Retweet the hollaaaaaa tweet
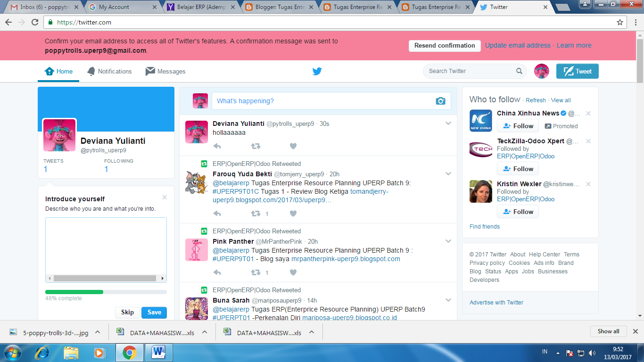 point(256,146)
